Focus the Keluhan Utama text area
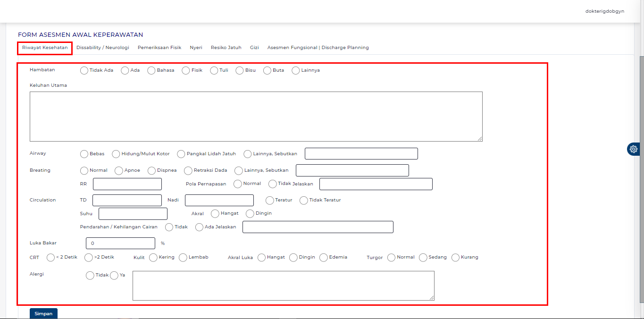The height and width of the screenshot is (319, 644). tap(256, 116)
